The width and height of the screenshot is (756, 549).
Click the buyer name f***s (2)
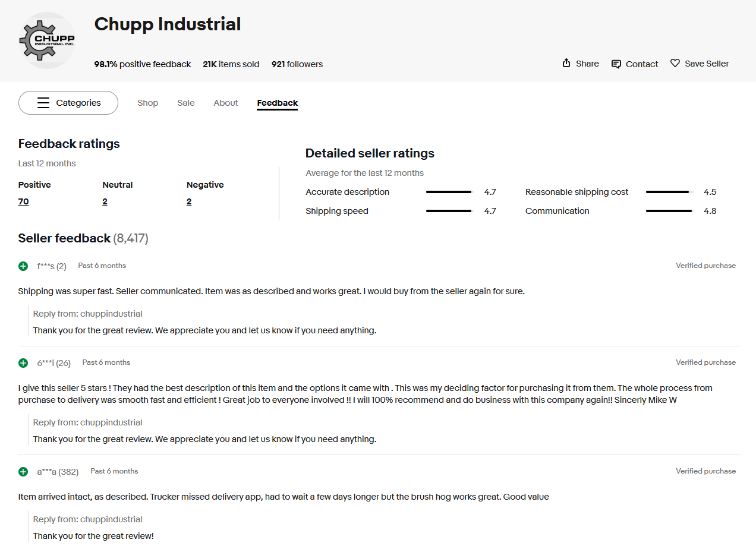coord(52,266)
